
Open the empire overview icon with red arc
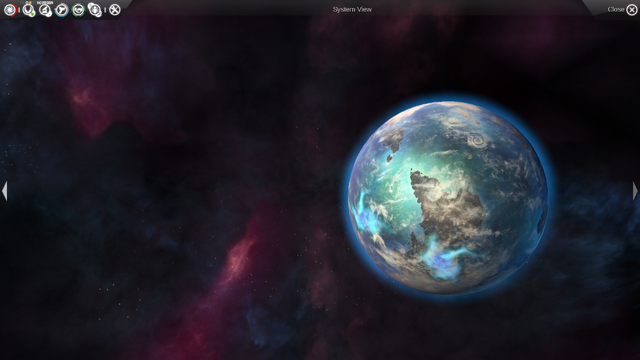tap(10, 9)
